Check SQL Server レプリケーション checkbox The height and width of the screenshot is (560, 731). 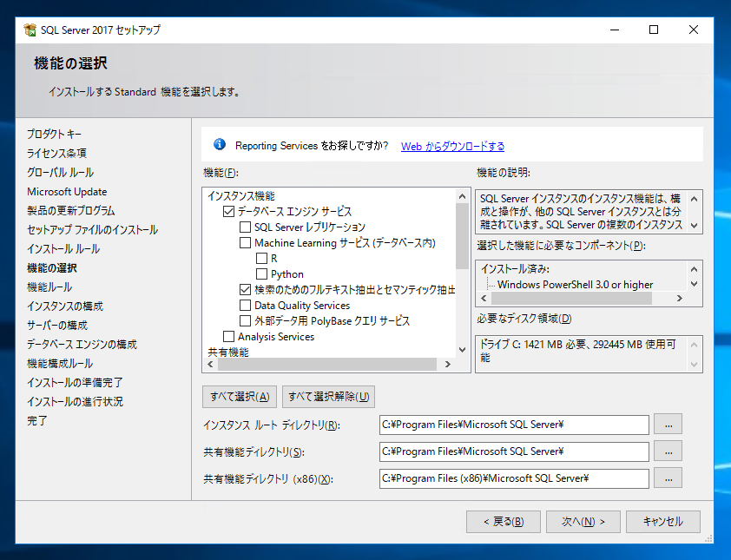coord(245,227)
